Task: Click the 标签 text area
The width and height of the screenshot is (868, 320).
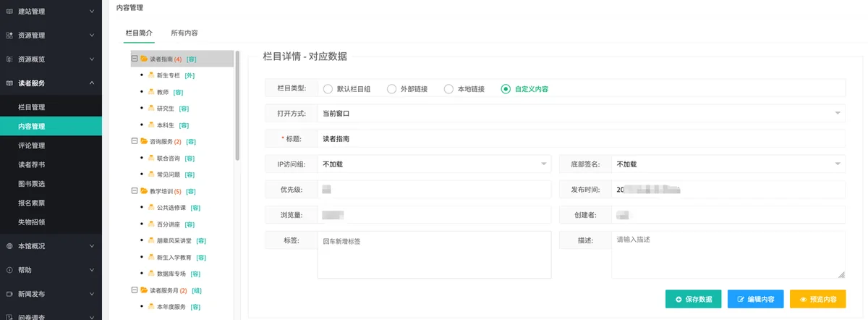Action: pos(434,254)
